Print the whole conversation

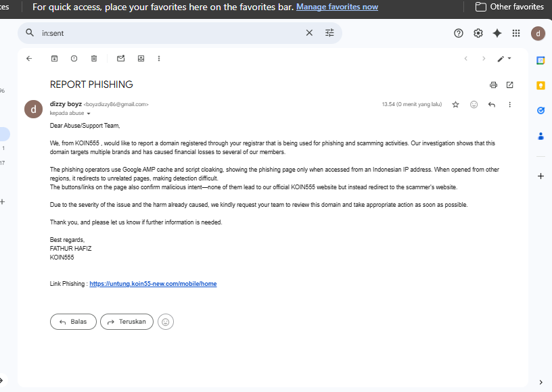point(493,84)
